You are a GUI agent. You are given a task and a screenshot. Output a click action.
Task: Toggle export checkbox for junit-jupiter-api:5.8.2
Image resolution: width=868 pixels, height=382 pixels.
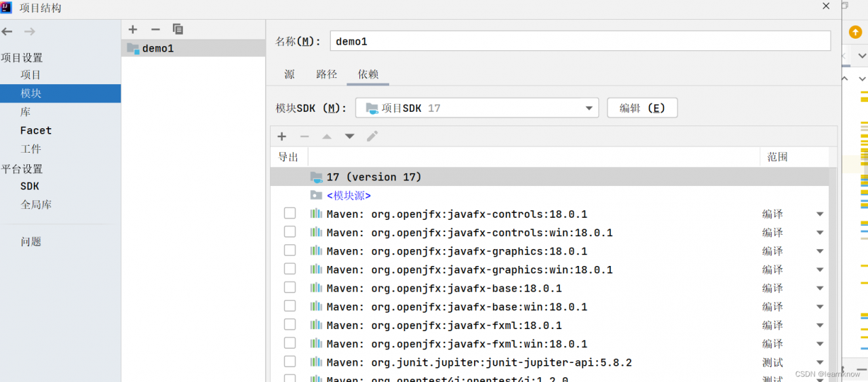(290, 362)
